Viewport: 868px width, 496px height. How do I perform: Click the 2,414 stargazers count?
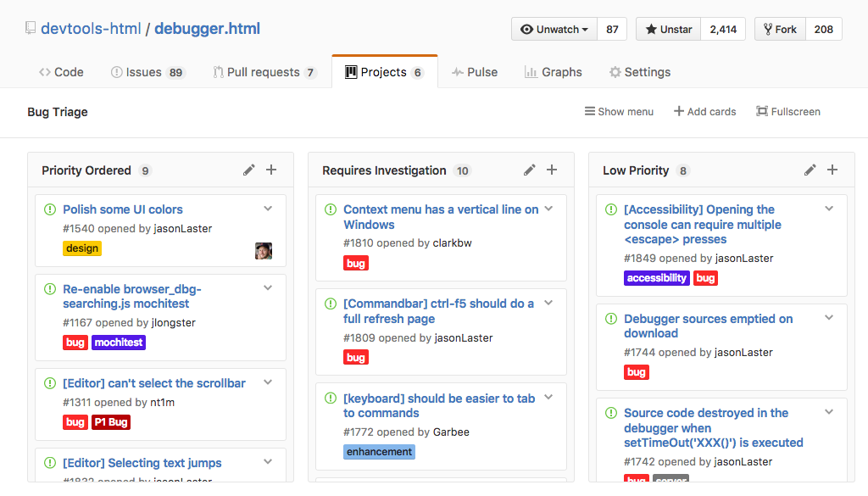click(723, 30)
